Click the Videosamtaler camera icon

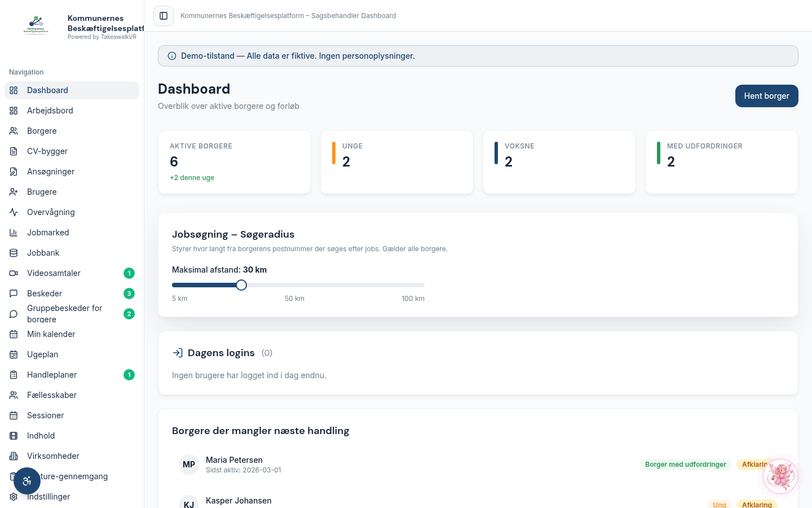(x=14, y=273)
